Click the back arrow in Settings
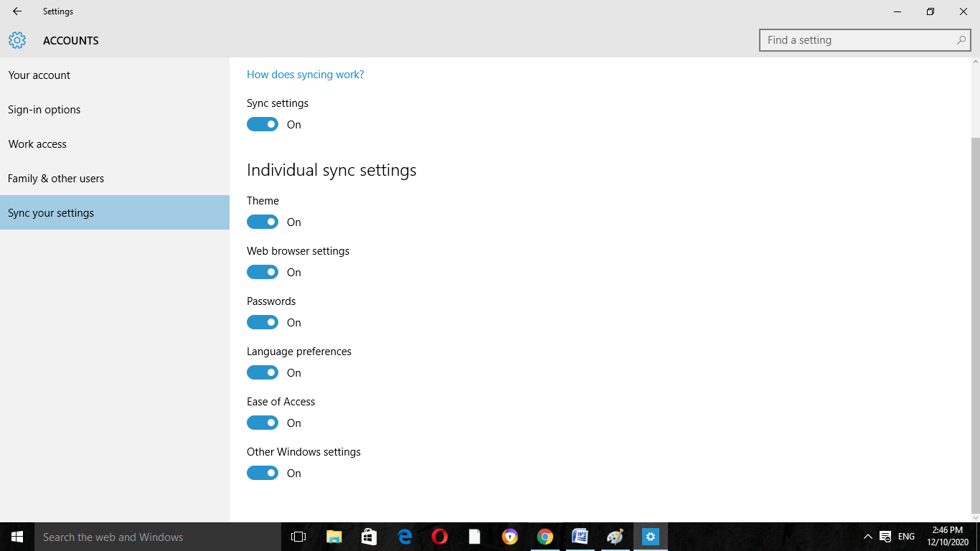Screen dimensions: 980x551 point(17,11)
